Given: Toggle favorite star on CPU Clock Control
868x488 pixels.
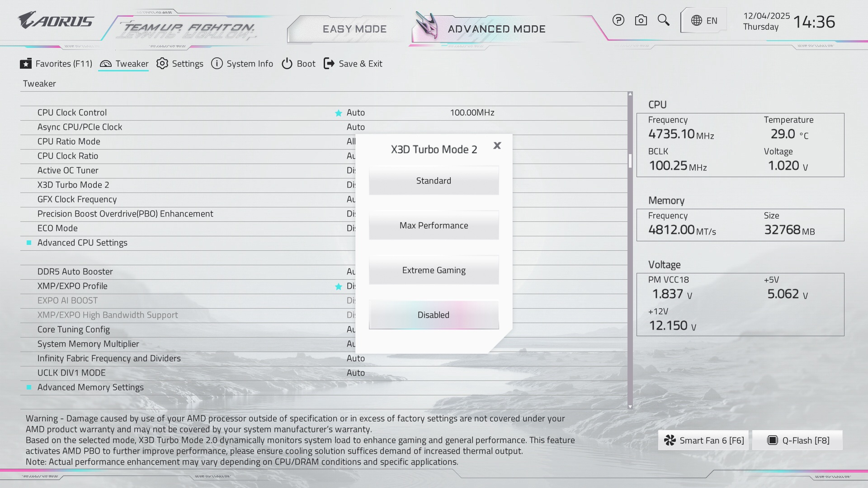Looking at the screenshot, I should tap(338, 113).
